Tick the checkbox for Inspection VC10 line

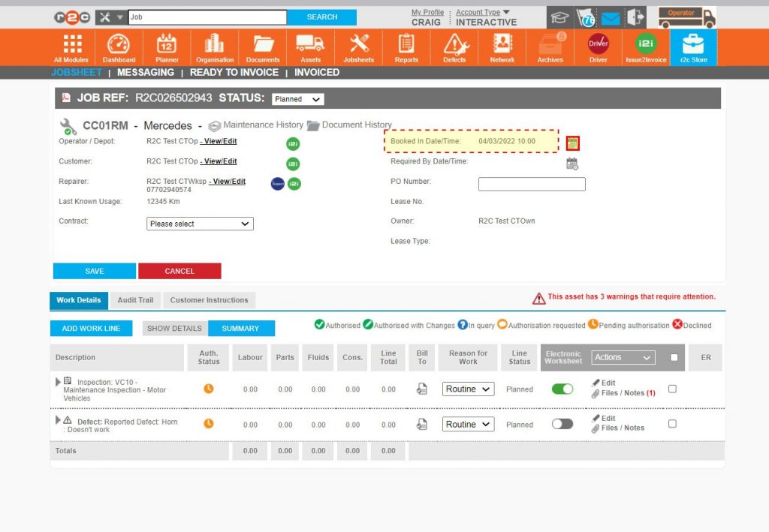tap(672, 389)
